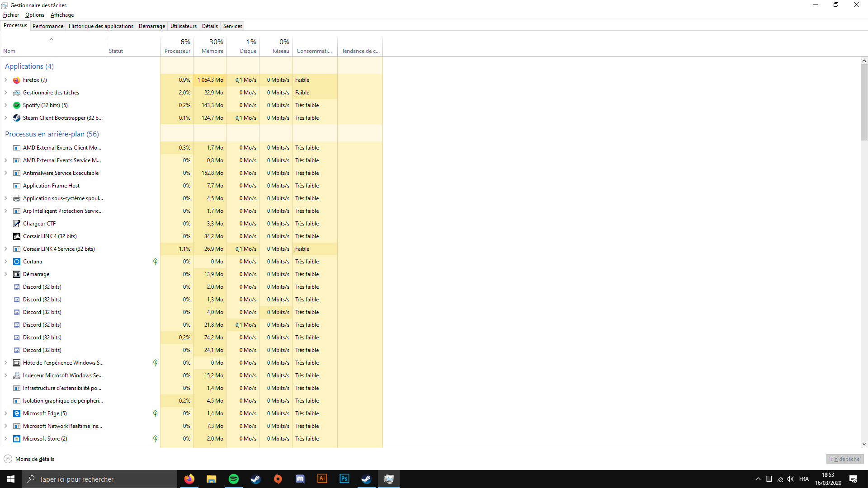Click the taskbar search box
This screenshot has height=488, width=868.
[x=99, y=479]
